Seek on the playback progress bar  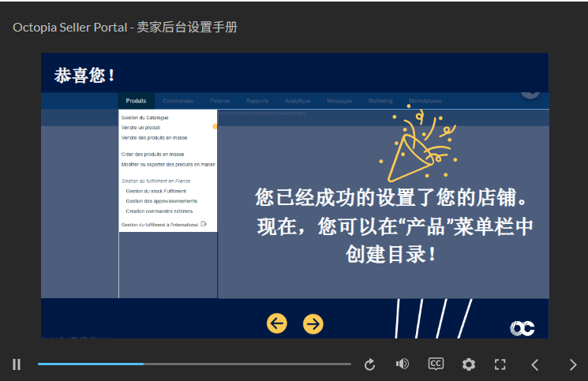194,364
